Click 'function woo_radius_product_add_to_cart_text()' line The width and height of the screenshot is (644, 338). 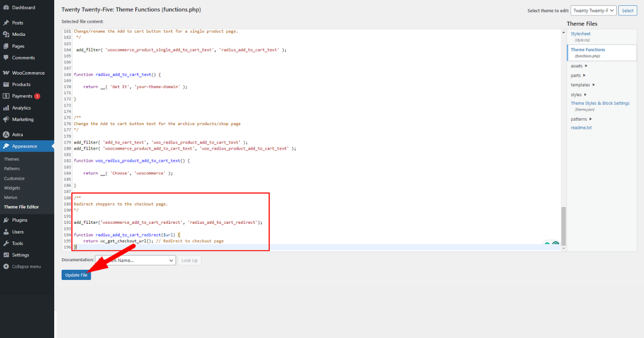(131, 160)
